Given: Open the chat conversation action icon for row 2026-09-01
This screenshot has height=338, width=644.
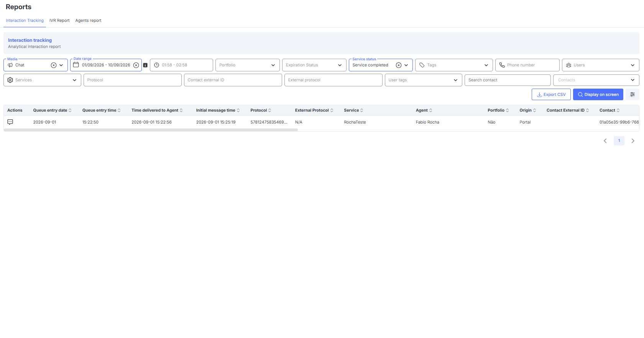Looking at the screenshot, I should click(x=10, y=122).
